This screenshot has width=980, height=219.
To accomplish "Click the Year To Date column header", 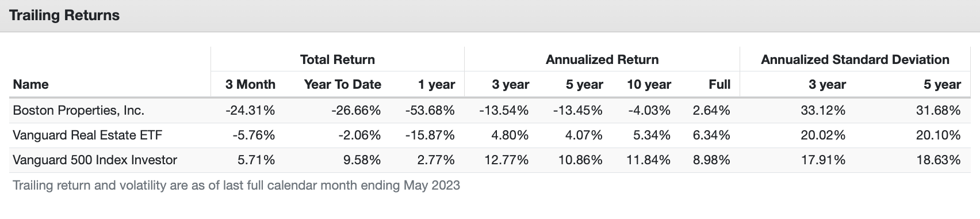I will (x=343, y=84).
